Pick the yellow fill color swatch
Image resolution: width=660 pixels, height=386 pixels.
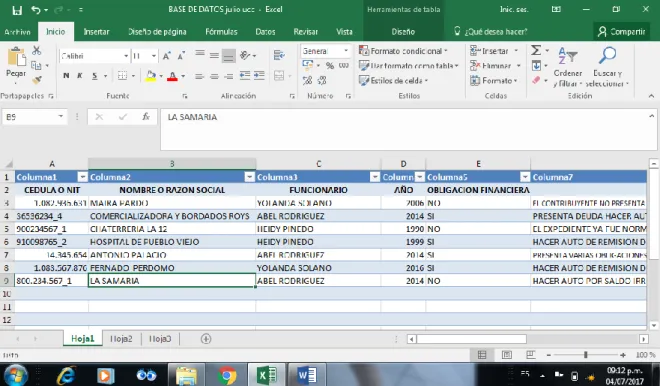pyautogui.click(x=150, y=76)
